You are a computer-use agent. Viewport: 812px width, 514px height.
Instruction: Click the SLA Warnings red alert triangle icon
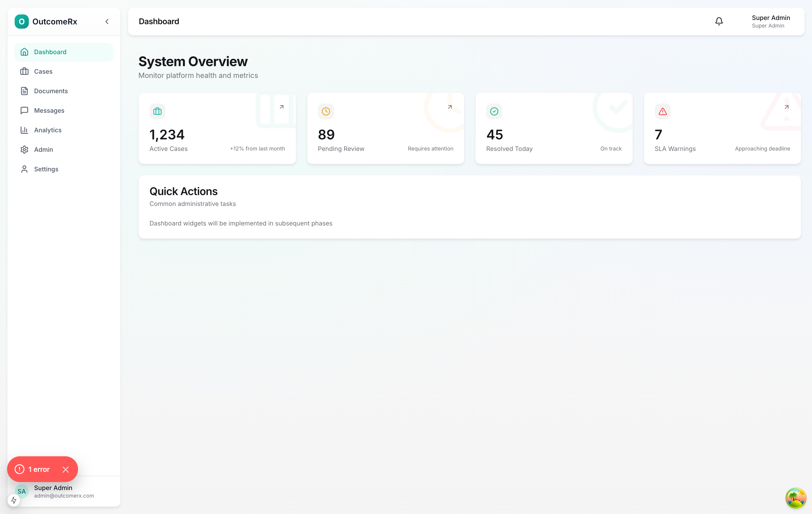tap(662, 111)
